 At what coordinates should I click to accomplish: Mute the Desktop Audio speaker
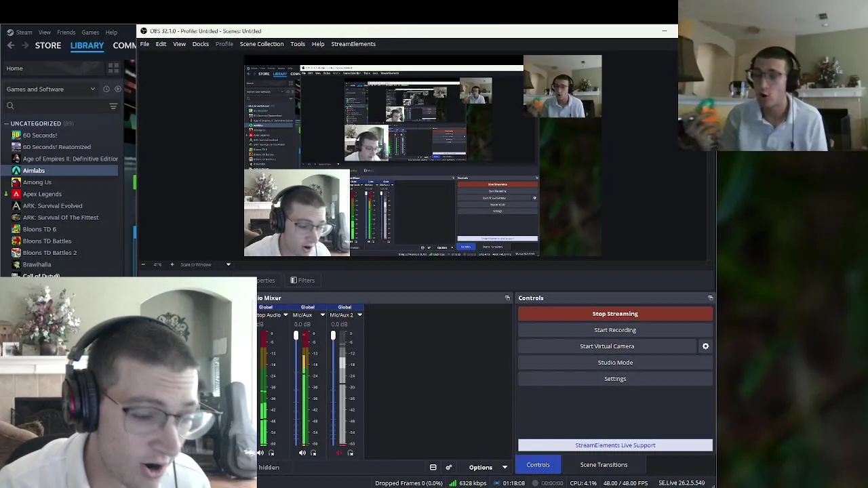tap(260, 453)
